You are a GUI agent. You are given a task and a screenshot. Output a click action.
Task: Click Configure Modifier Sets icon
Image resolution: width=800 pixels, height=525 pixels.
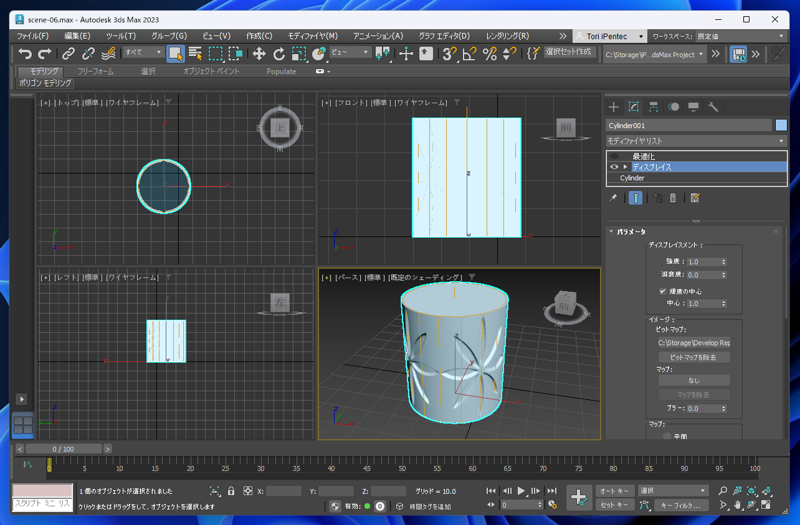tap(695, 198)
